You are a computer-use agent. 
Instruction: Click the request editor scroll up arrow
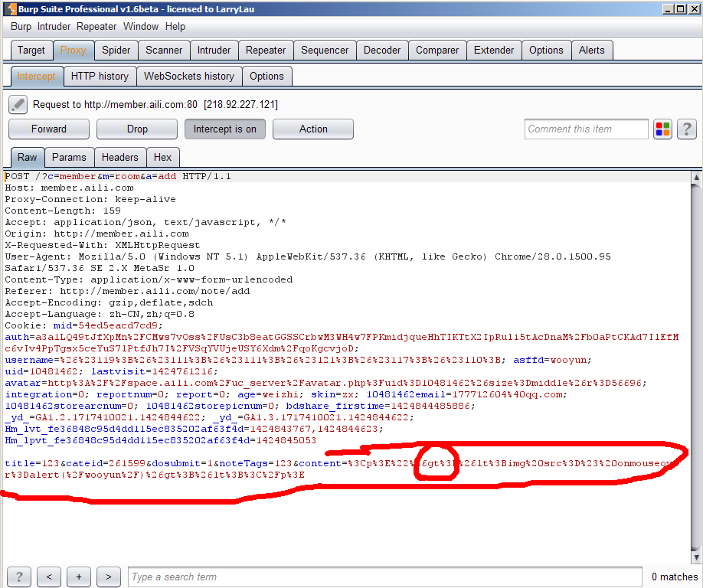(x=696, y=177)
